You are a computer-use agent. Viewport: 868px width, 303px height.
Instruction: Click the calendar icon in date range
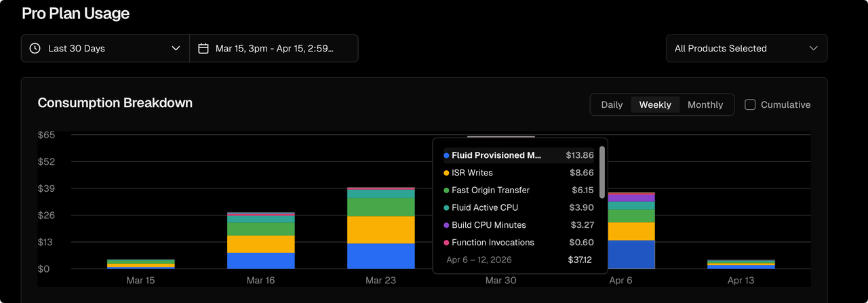click(203, 49)
